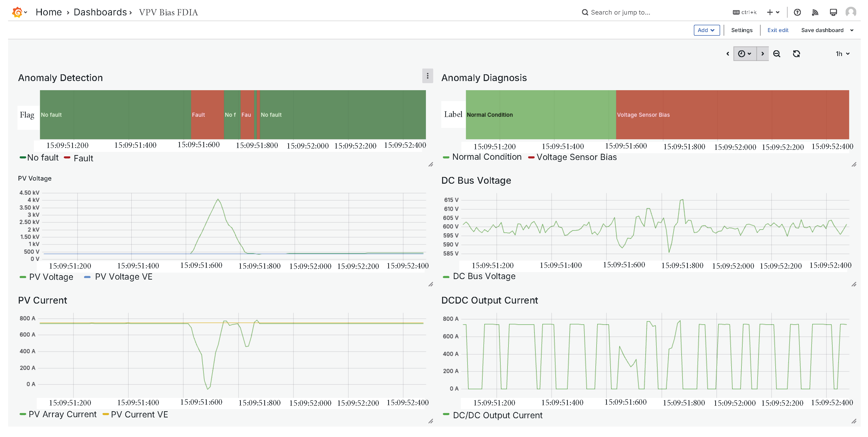The image size is (868, 437).
Task: Open the user profile avatar
Action: (x=851, y=12)
